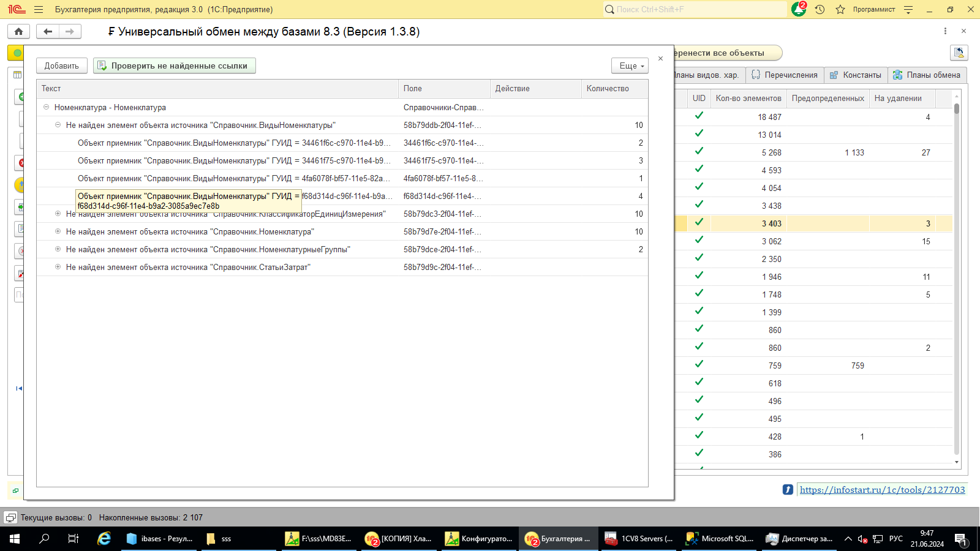Collapse the Номенклатура - Номенклатура tree node
The image size is (980, 551).
46,107
